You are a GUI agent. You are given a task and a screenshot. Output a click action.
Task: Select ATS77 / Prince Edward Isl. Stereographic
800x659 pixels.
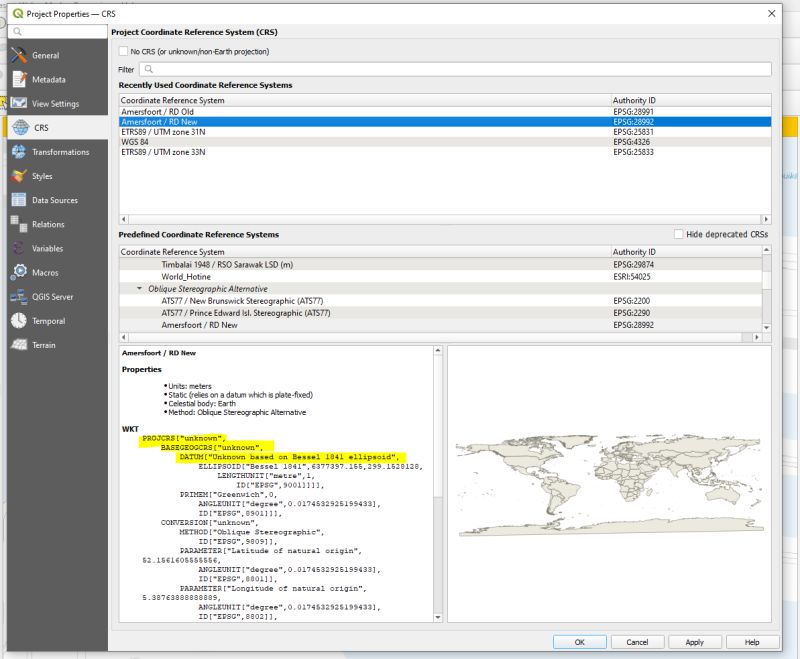(x=441, y=313)
